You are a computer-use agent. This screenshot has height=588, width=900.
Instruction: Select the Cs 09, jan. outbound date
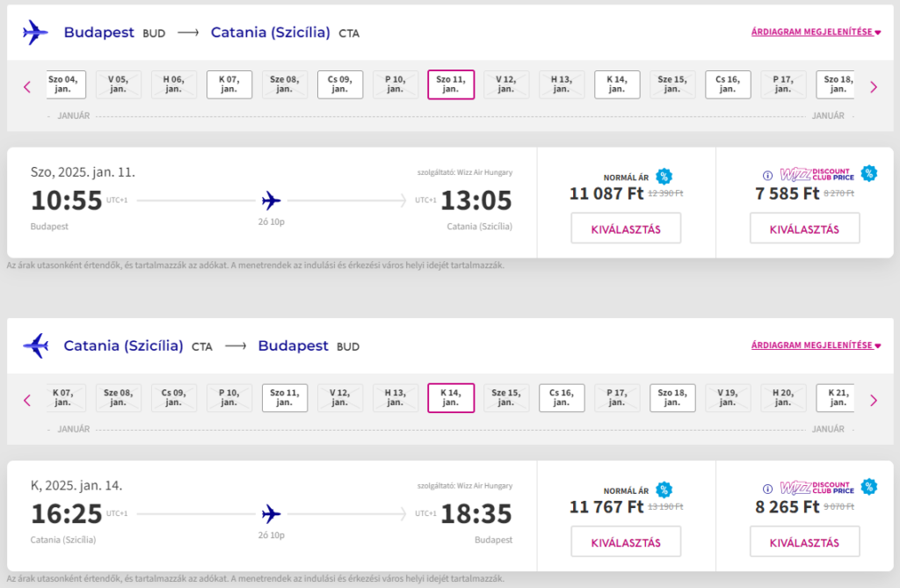tap(340, 84)
